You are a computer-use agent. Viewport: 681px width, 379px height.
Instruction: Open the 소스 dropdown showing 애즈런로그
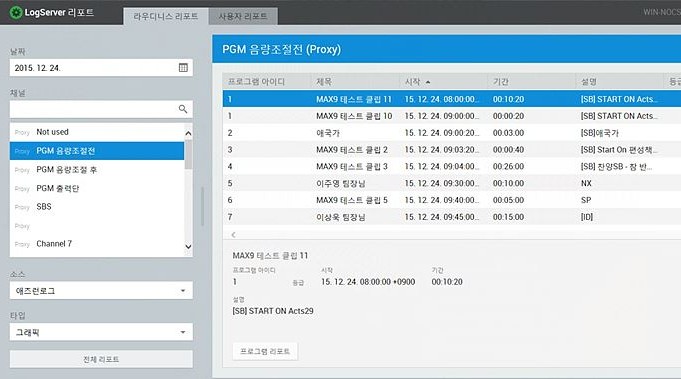pos(101,290)
